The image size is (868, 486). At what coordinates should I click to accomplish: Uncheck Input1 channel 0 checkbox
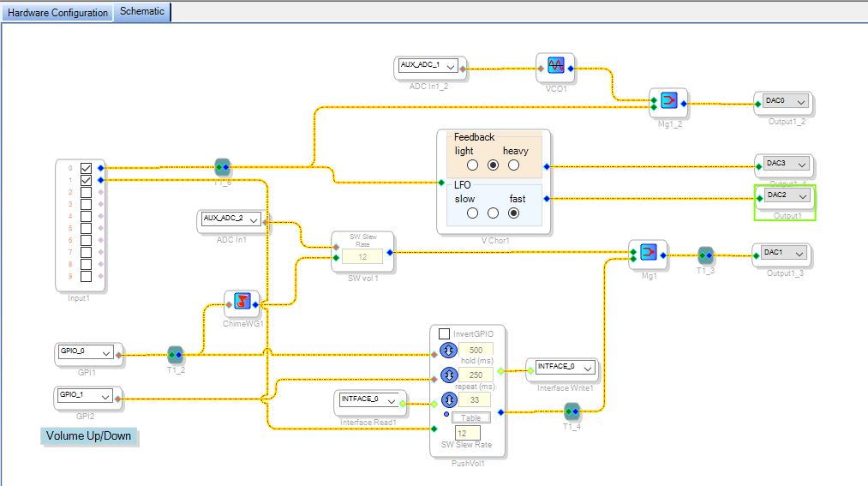pyautogui.click(x=86, y=168)
